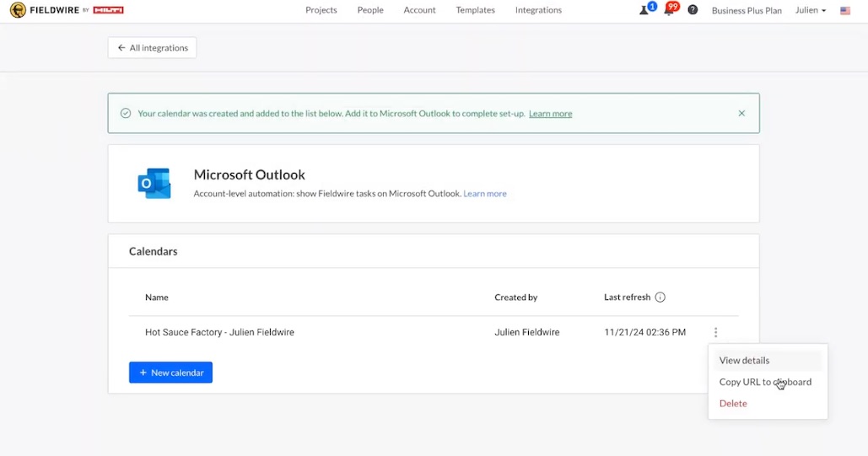
Task: Open Learn more link in success banner
Action: tap(550, 114)
